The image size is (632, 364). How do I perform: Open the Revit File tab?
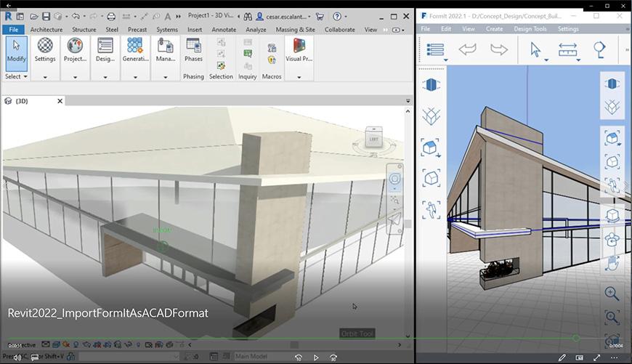[14, 30]
